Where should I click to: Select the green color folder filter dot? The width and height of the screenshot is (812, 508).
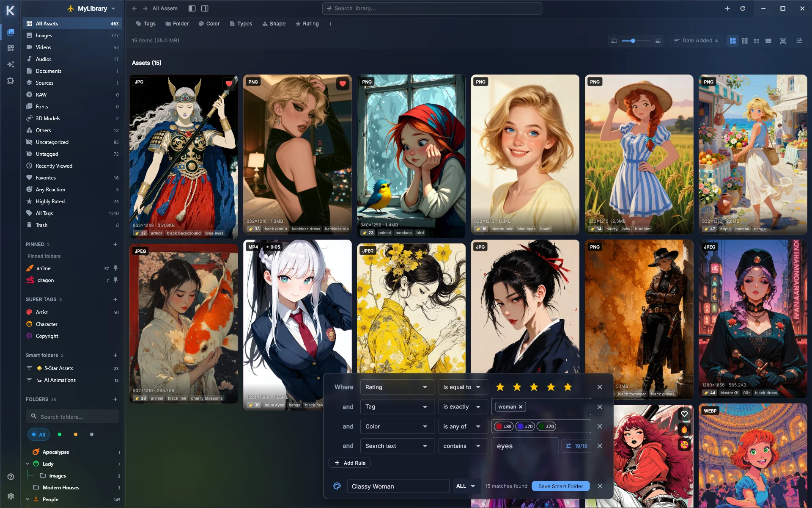coord(60,434)
